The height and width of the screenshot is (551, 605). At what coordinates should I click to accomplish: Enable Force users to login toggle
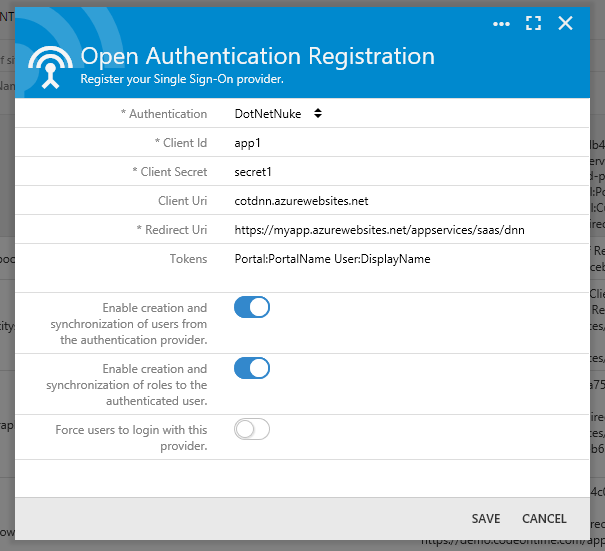[252, 429]
